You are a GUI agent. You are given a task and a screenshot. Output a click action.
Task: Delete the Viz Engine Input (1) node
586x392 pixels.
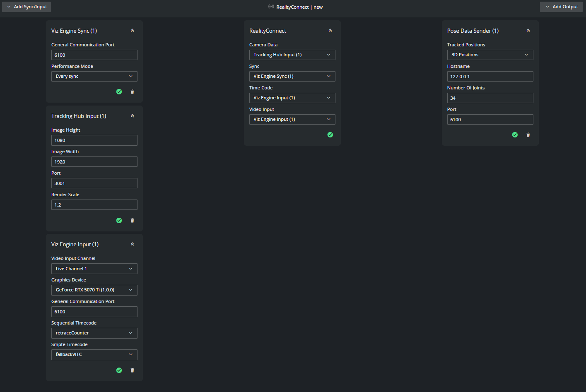pos(132,370)
